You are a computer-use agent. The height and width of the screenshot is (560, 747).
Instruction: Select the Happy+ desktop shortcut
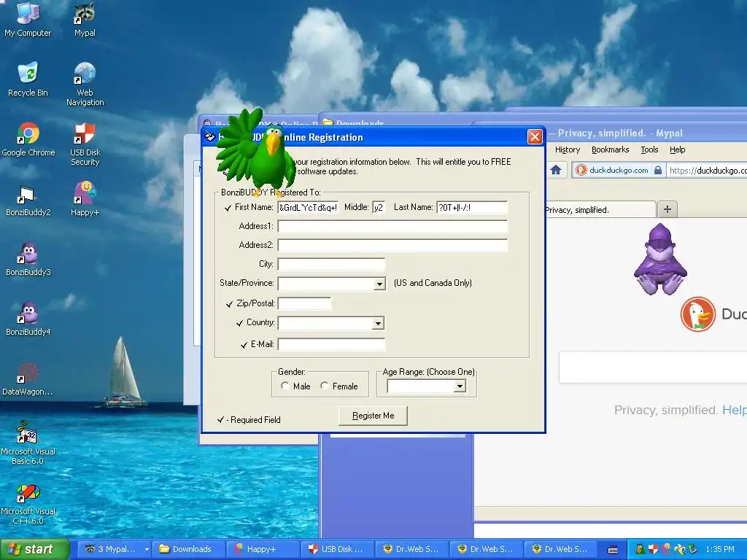[x=85, y=199]
